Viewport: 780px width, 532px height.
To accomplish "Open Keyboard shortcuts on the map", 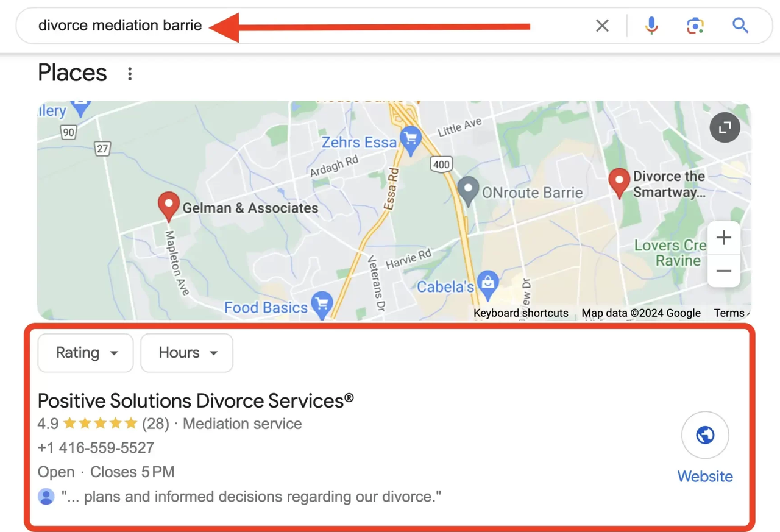I will click(x=521, y=313).
